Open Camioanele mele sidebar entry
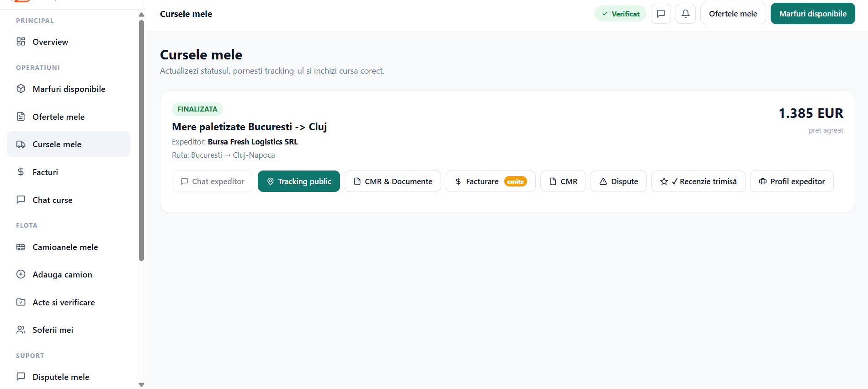This screenshot has height=389, width=868. 69,247
